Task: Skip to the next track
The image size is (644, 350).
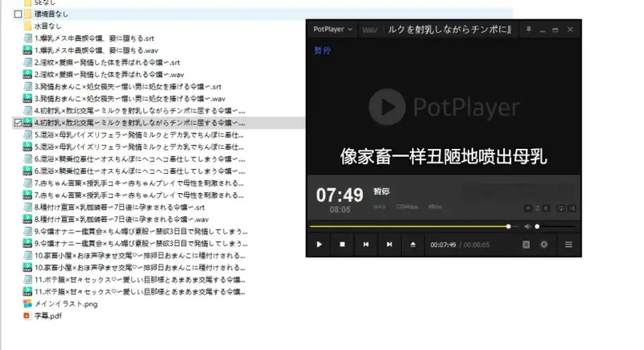Action: (x=389, y=245)
